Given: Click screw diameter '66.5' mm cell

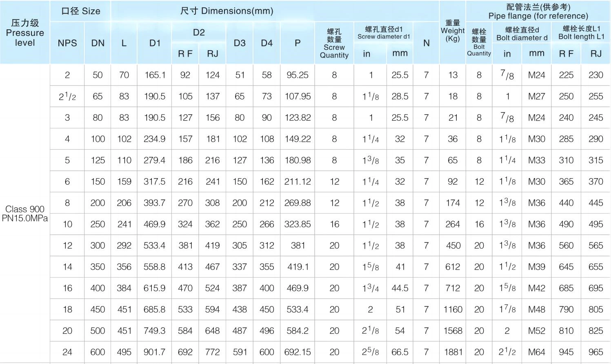Looking at the screenshot, I should pyautogui.click(x=400, y=352).
